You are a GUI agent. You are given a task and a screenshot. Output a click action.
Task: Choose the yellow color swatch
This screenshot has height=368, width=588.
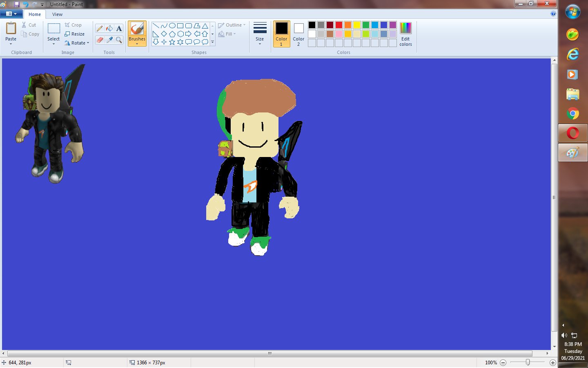point(357,25)
